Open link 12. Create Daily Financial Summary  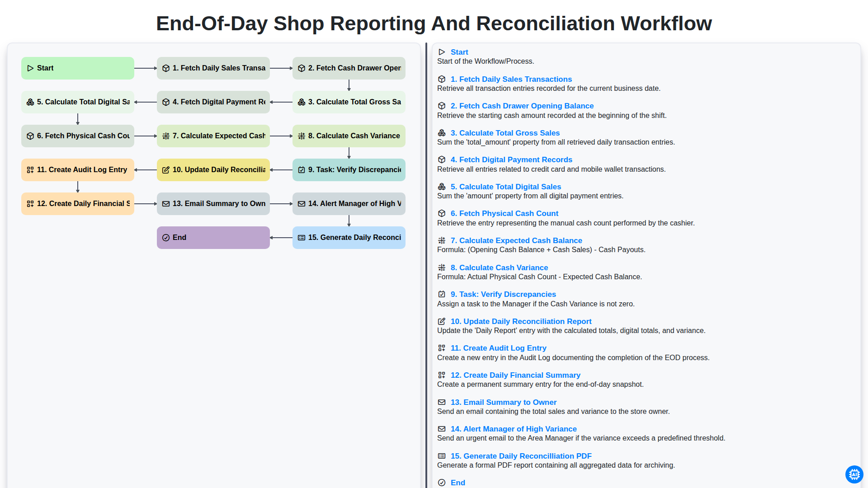click(x=515, y=375)
